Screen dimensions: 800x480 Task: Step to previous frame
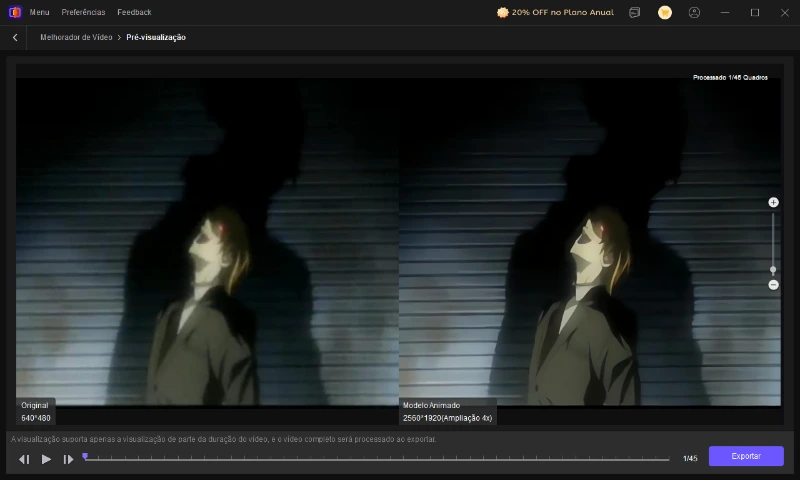[24, 459]
